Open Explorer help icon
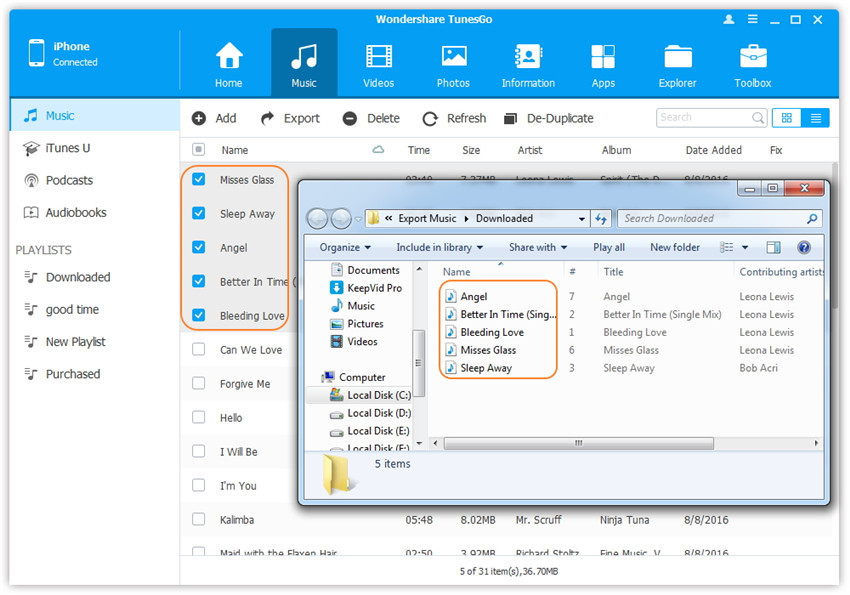The image size is (850, 595). click(x=804, y=248)
